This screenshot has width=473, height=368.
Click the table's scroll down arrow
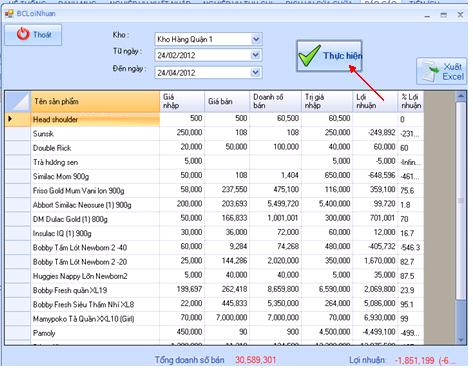click(461, 339)
